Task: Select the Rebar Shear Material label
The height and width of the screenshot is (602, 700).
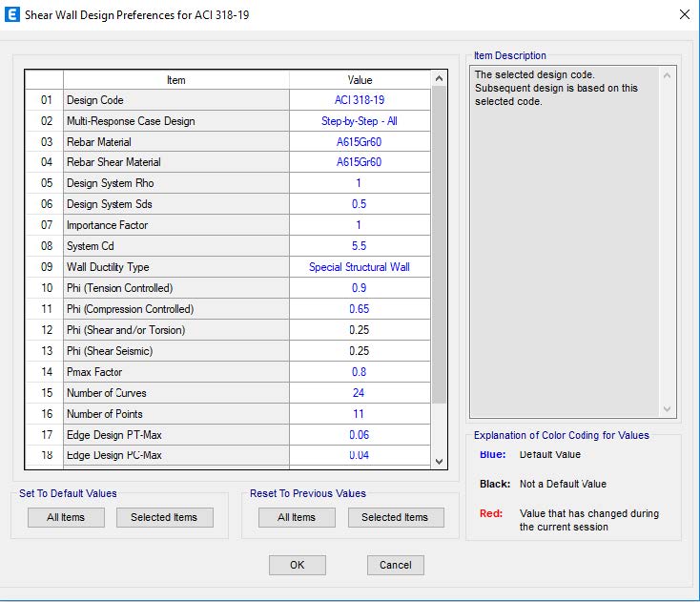Action: (176, 162)
